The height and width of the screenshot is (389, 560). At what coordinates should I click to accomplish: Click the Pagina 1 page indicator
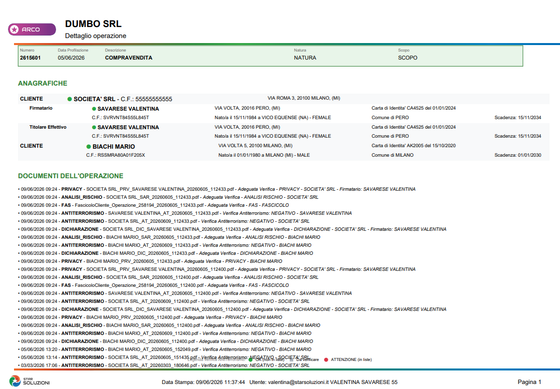point(529,382)
